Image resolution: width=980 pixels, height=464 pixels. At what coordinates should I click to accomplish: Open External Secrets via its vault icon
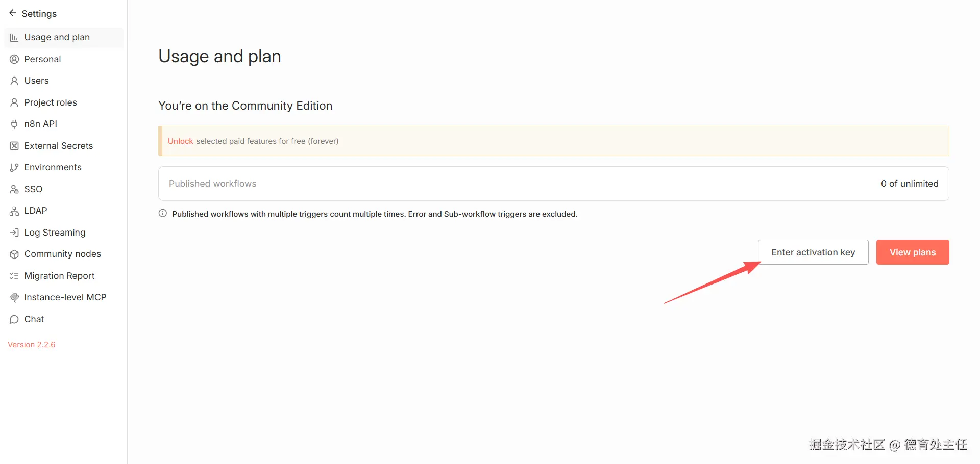(x=14, y=146)
